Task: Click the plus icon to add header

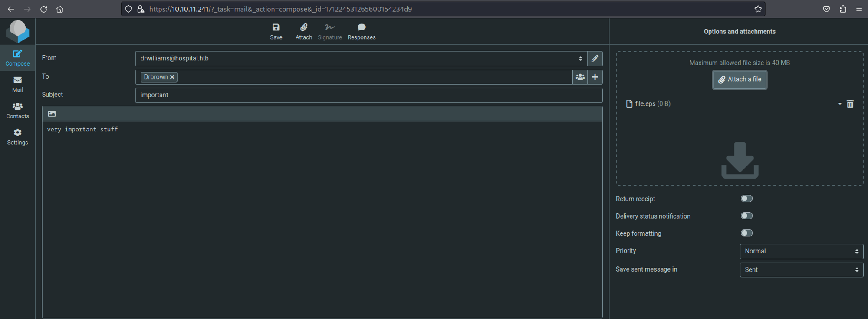Action: point(595,77)
